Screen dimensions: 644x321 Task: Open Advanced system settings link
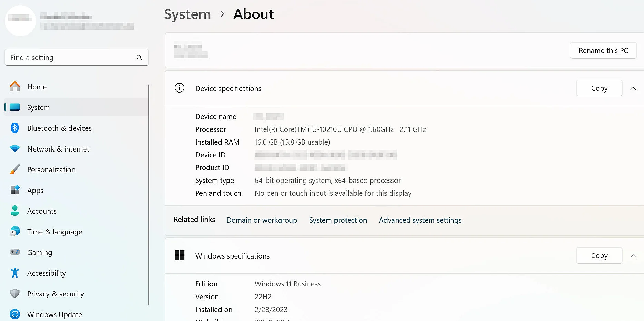pos(420,220)
